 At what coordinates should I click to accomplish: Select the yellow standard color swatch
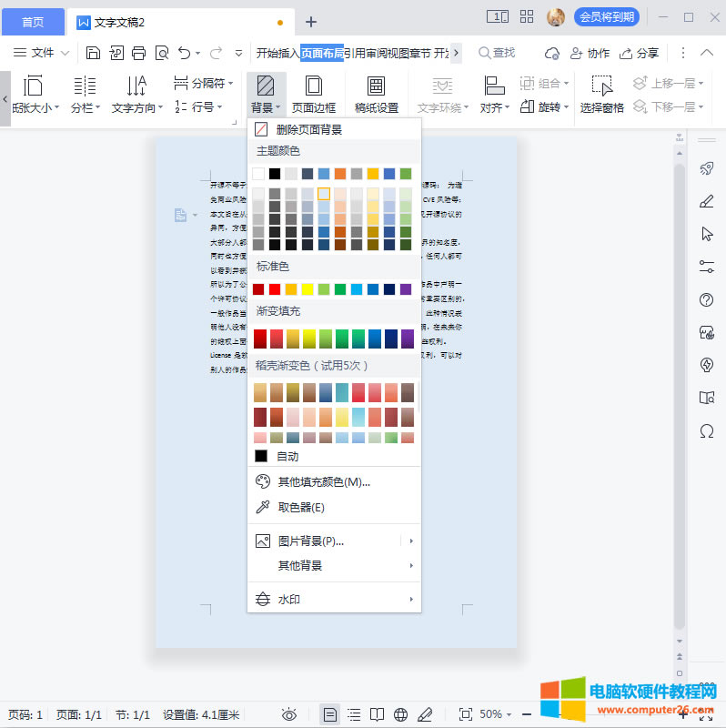(307, 289)
